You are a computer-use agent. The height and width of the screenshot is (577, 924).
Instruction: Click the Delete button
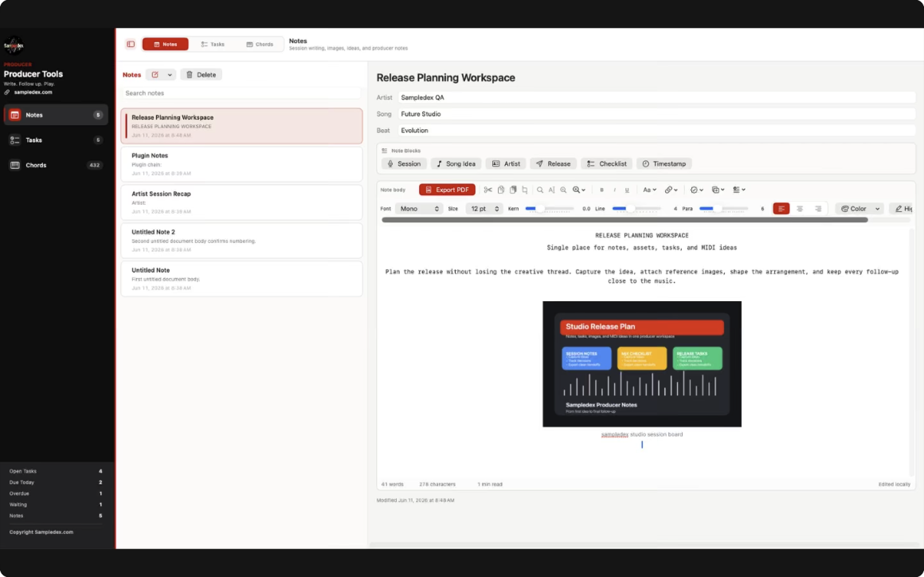202,75
